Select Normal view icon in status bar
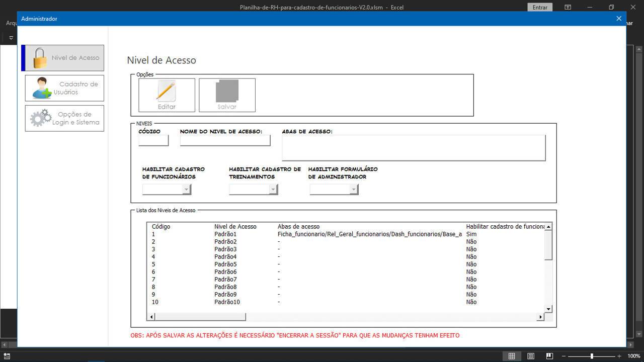This screenshot has height=362, width=644. tap(512, 356)
